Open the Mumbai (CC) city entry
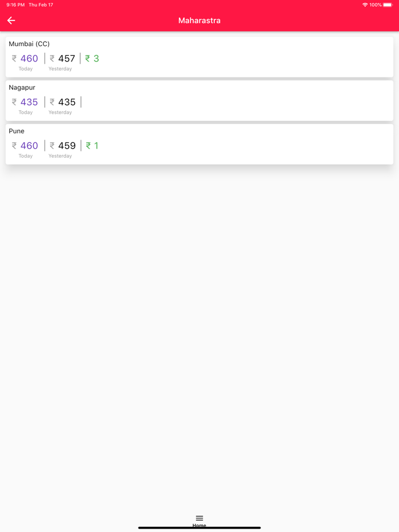 (x=29, y=44)
